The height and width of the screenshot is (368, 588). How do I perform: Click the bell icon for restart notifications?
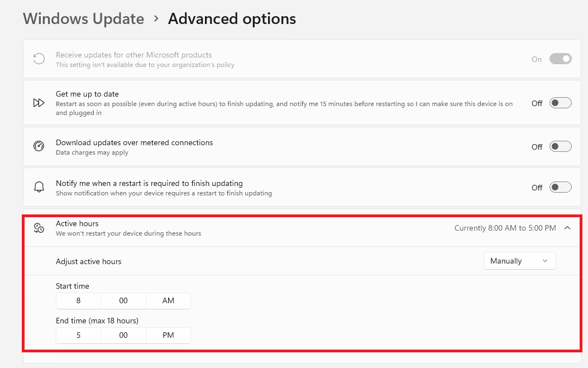point(39,187)
